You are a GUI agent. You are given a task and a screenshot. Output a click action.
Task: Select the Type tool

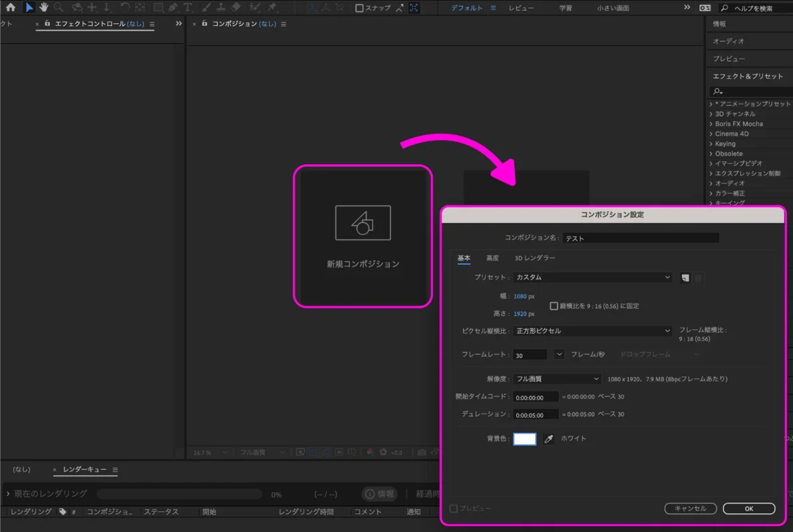point(188,7)
